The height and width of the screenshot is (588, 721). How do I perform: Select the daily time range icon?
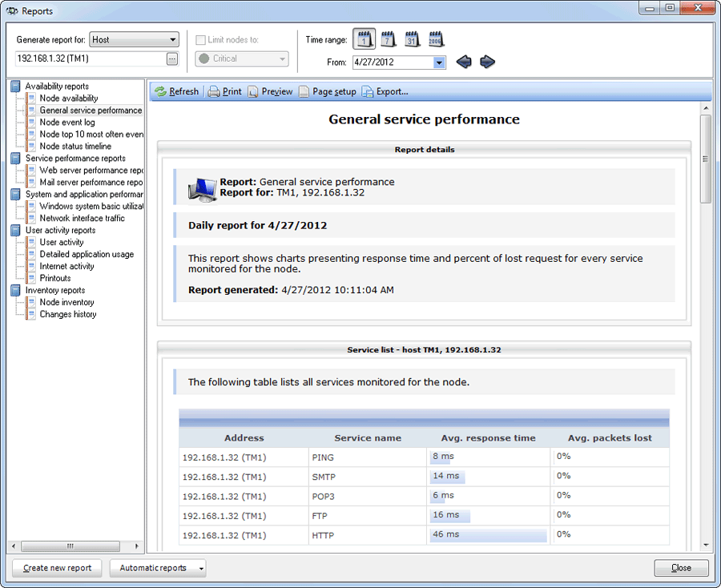tap(364, 39)
